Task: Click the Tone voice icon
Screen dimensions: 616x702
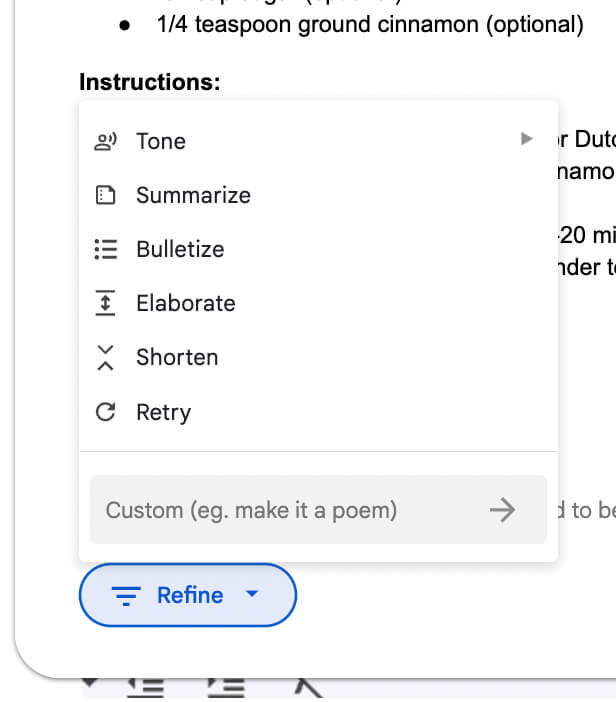Action: 105,141
